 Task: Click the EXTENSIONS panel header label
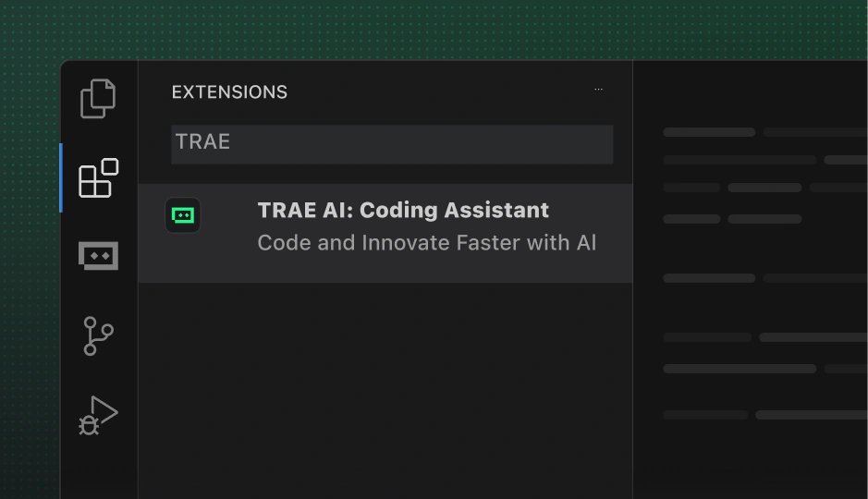(229, 91)
